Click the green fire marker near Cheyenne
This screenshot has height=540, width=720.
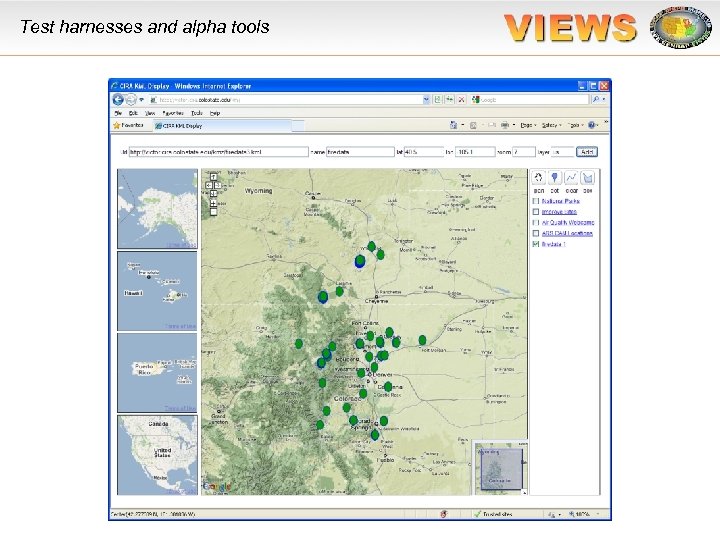[339, 291]
